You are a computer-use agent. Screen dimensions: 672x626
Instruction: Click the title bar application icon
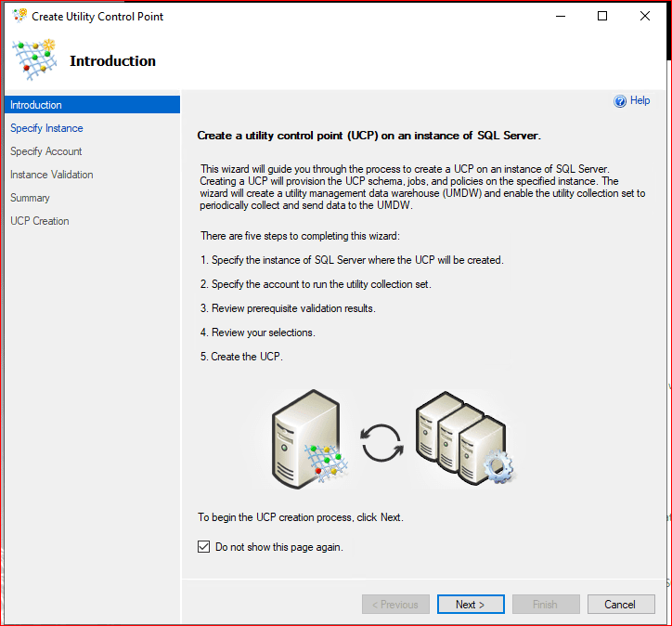coord(19,16)
